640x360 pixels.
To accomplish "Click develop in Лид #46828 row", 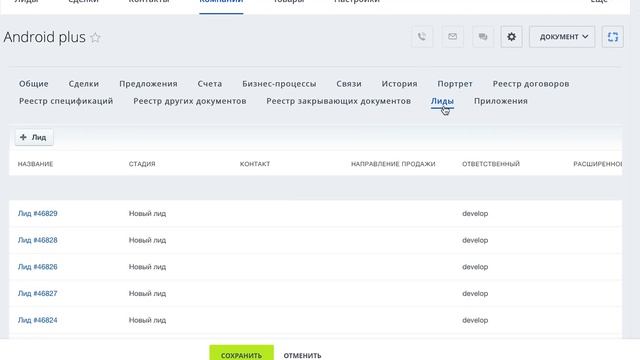I will [x=475, y=240].
